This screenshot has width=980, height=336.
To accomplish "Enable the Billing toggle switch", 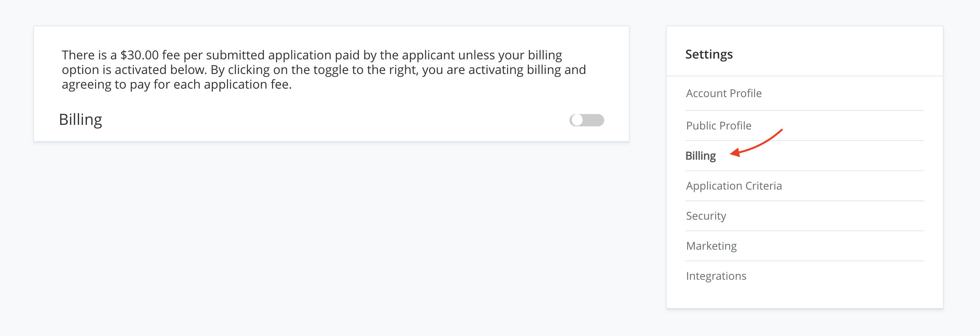I will point(586,120).
